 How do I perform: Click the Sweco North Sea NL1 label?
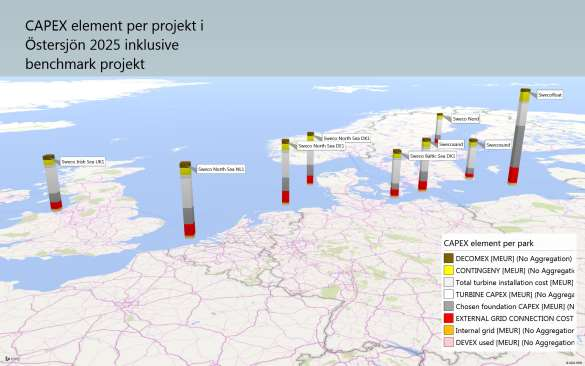click(x=221, y=169)
